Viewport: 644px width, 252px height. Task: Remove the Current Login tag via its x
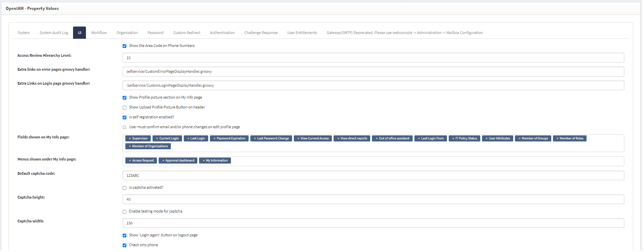pos(157,139)
